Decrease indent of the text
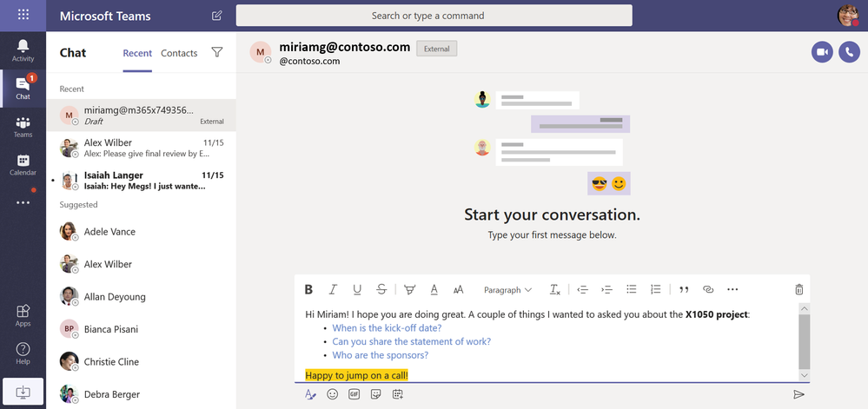 click(x=582, y=289)
